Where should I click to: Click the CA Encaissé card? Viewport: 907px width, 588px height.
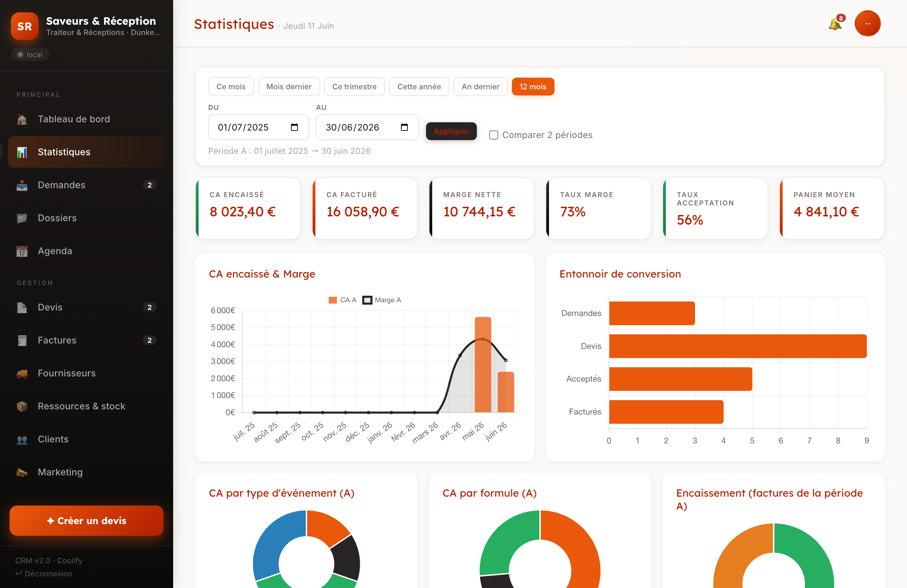[248, 208]
